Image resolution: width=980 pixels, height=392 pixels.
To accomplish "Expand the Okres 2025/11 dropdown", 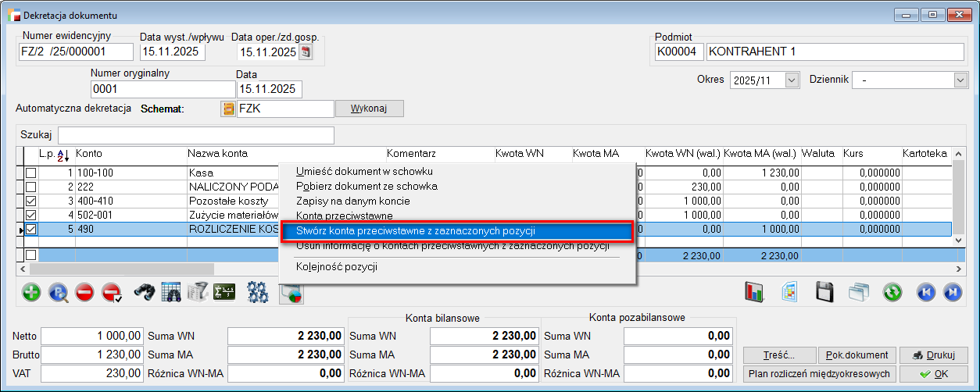I will [792, 80].
